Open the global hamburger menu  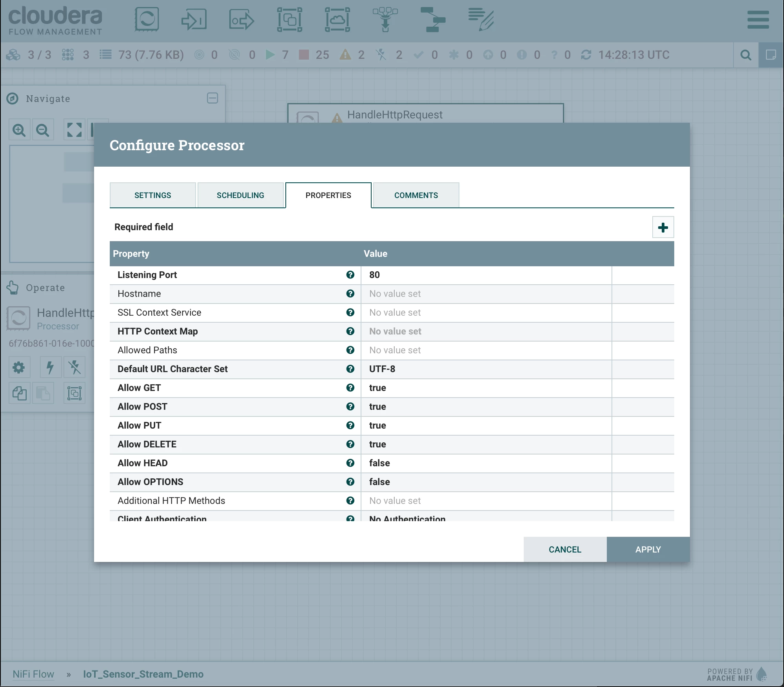(758, 20)
